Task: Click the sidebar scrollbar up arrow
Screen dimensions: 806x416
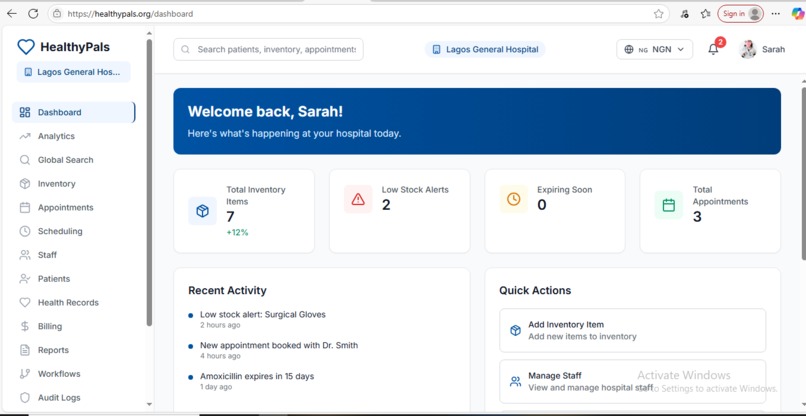Action: [149, 34]
